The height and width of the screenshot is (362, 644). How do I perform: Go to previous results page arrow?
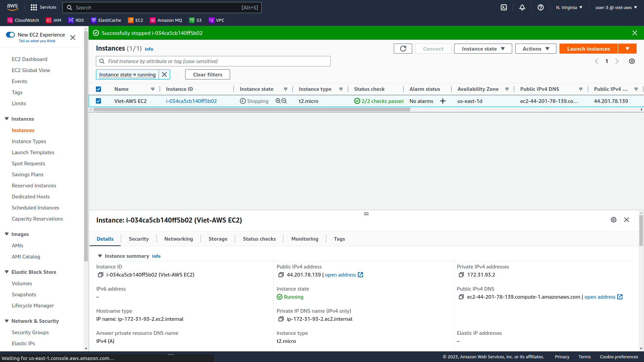[x=596, y=61]
